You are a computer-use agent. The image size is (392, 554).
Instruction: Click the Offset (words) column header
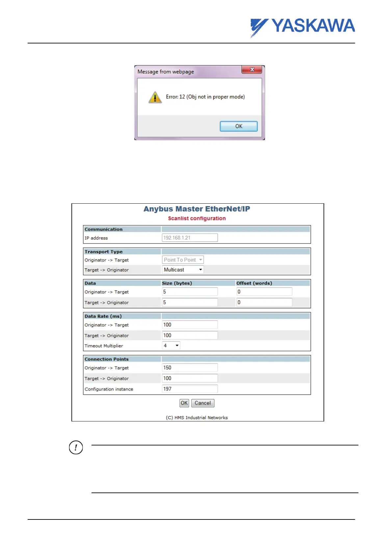click(x=254, y=283)
